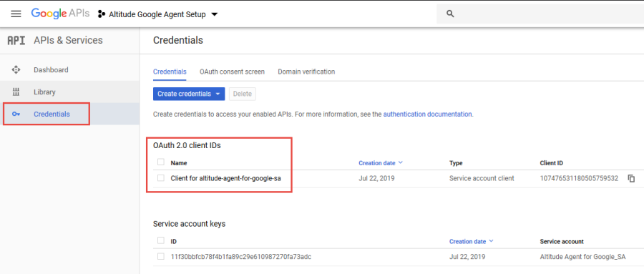
Task: Click the Library sidebar icon
Action: pyautogui.click(x=16, y=92)
